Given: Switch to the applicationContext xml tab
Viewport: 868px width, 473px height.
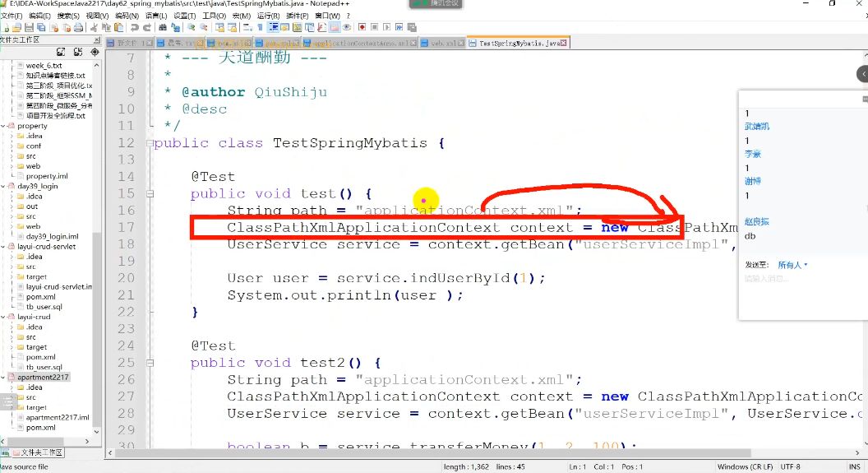Looking at the screenshot, I should point(362,43).
